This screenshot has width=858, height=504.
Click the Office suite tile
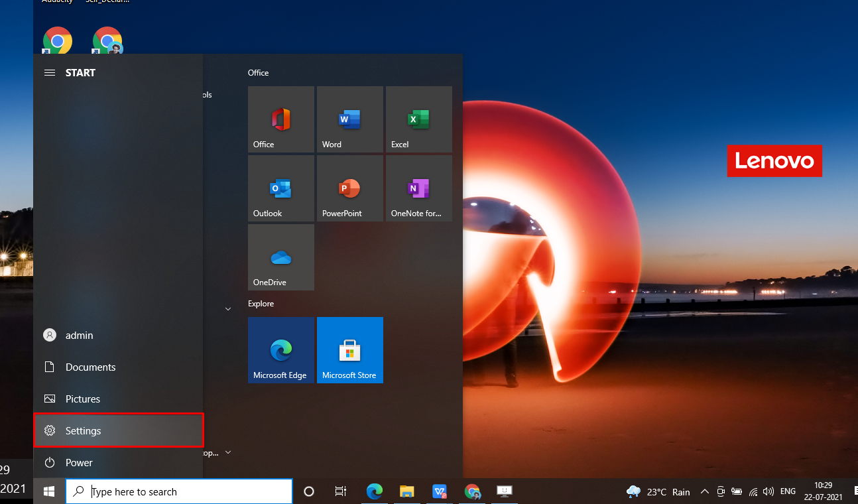280,119
